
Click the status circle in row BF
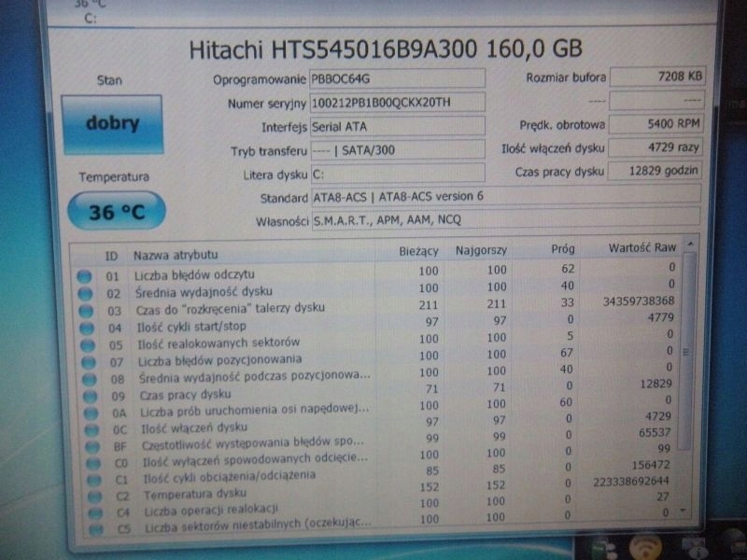92,447
